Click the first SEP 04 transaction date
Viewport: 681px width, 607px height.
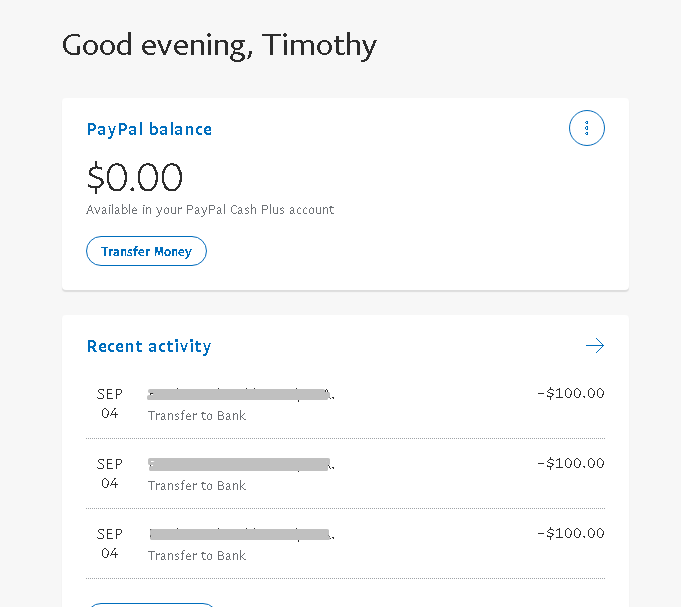click(x=110, y=403)
